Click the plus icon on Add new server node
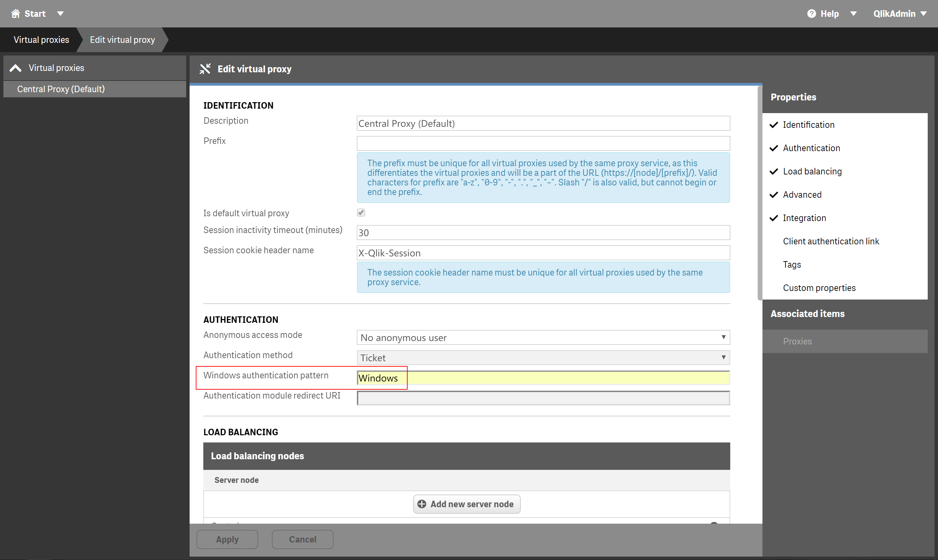 [422, 504]
